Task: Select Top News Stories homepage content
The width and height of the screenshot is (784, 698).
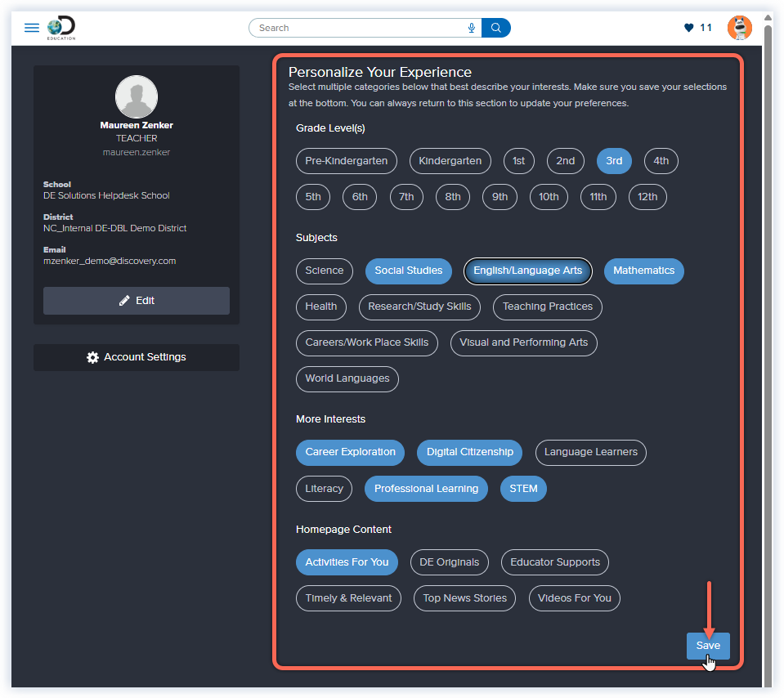Action: click(464, 597)
